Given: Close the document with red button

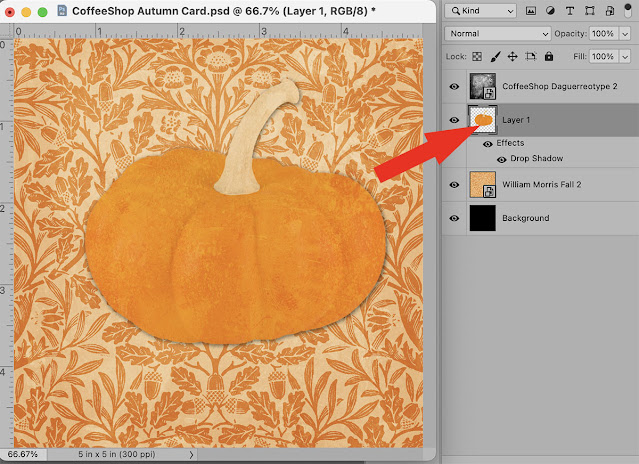Looking at the screenshot, I should (10, 12).
